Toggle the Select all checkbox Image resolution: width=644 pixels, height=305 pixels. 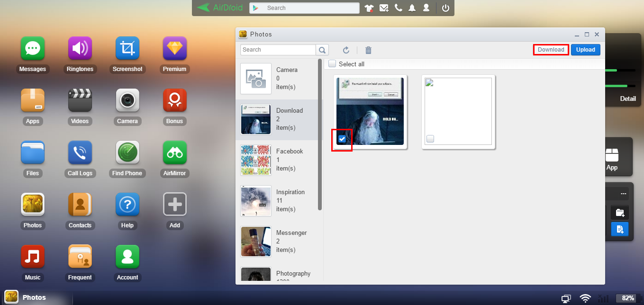332,64
